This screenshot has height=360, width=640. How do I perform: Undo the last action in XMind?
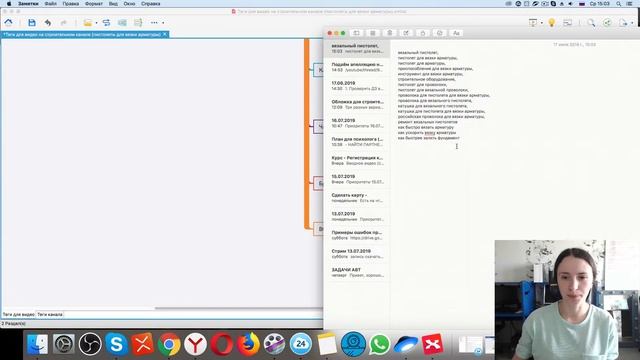click(x=48, y=22)
